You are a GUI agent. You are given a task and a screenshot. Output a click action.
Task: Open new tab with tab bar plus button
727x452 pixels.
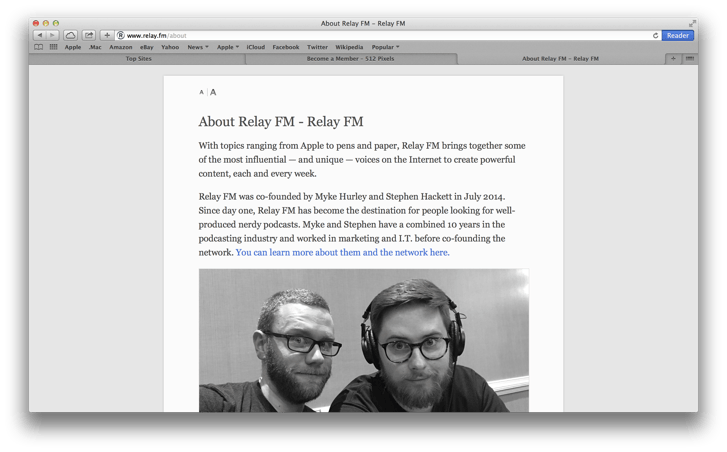(673, 58)
